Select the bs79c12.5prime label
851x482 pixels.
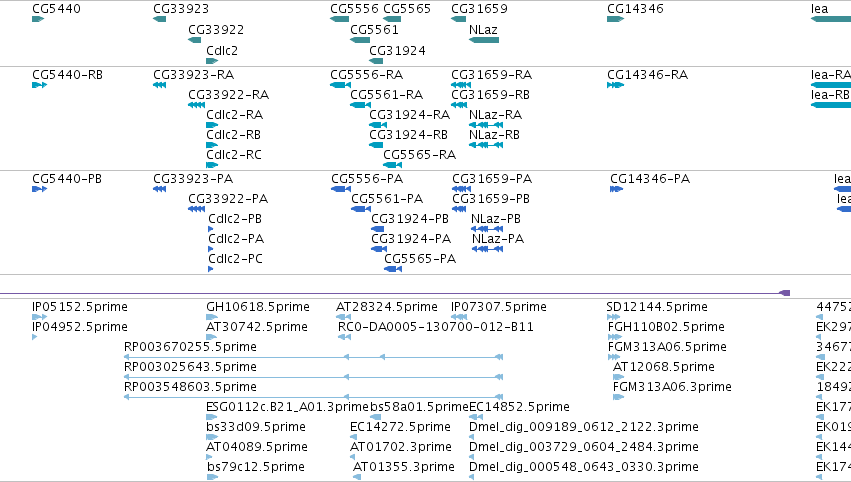point(256,467)
